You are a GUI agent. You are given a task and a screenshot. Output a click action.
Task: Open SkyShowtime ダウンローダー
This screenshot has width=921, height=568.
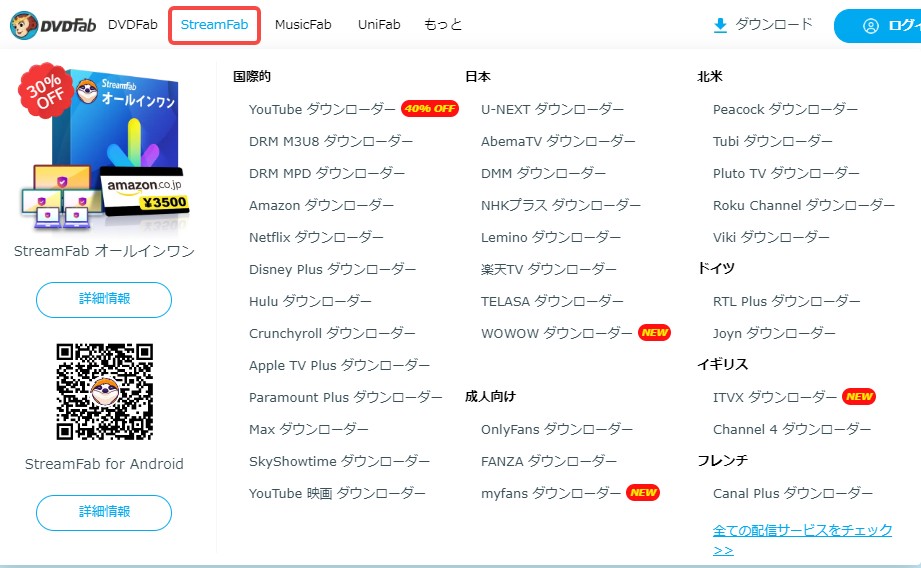[339, 462]
